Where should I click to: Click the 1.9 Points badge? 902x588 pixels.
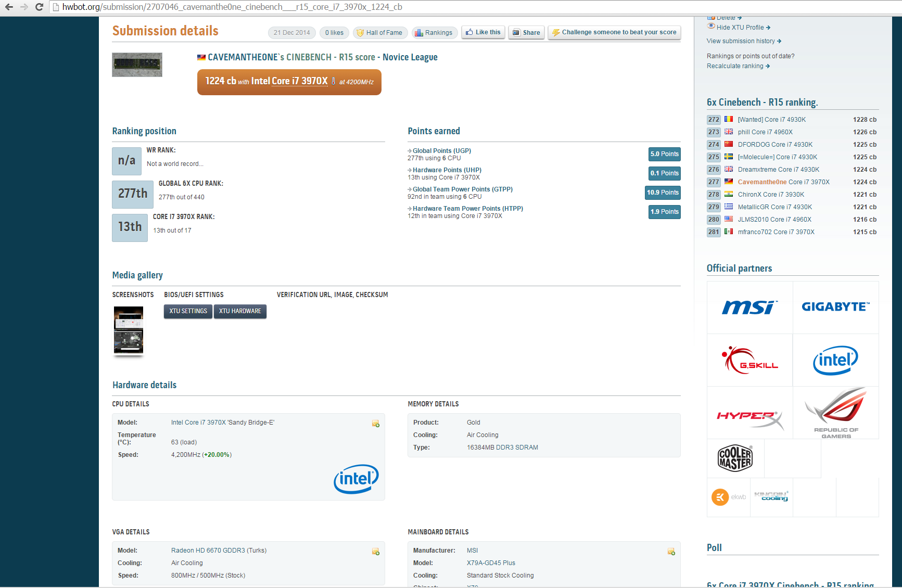tap(664, 212)
